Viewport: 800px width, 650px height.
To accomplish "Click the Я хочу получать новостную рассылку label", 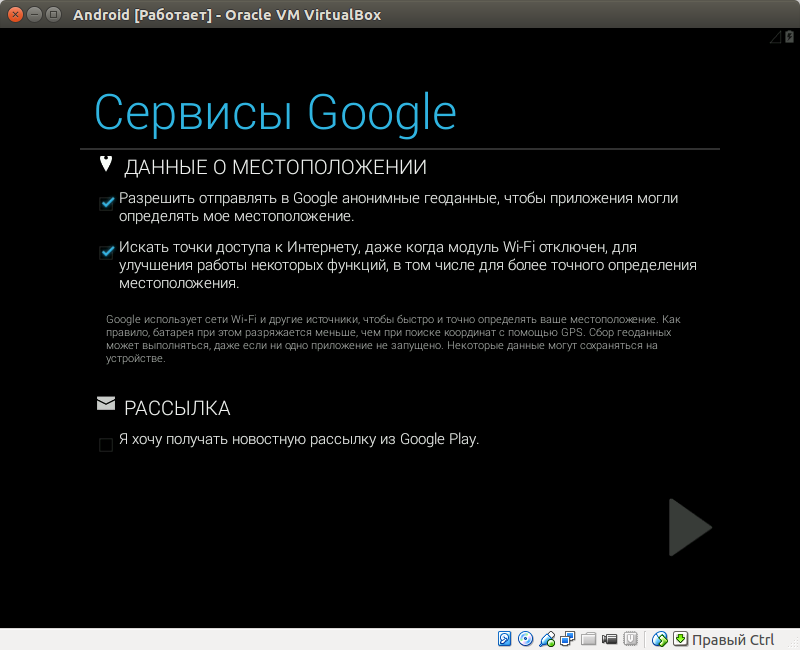I will coord(299,439).
